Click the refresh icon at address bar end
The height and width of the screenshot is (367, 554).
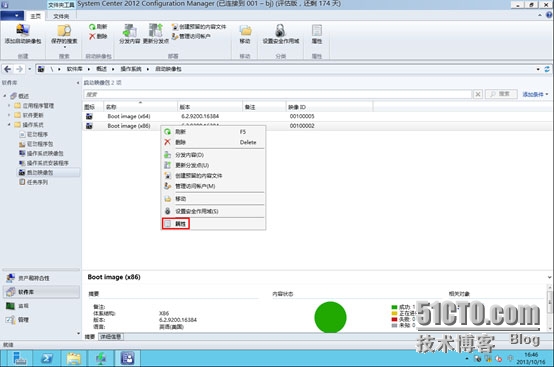coord(547,69)
